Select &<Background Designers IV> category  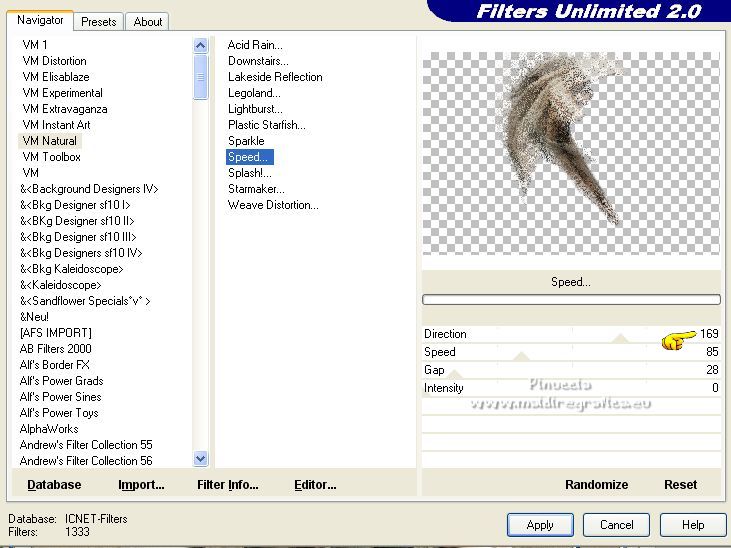coord(89,189)
